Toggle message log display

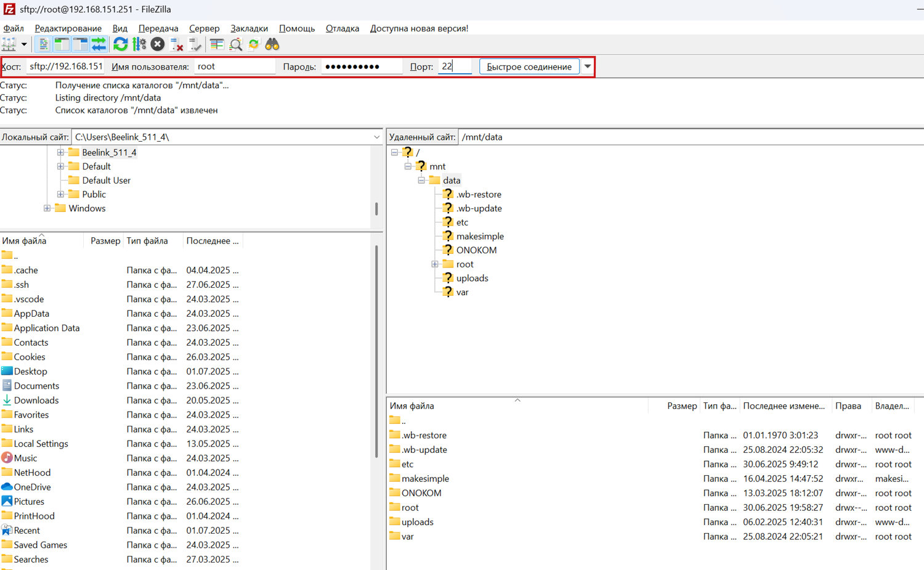(43, 44)
